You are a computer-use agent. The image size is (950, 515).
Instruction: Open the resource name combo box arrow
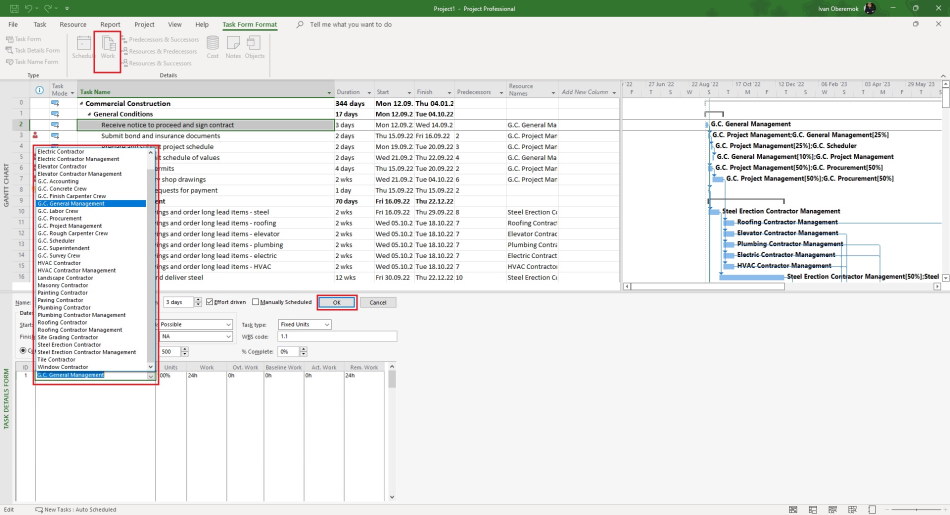coord(150,376)
